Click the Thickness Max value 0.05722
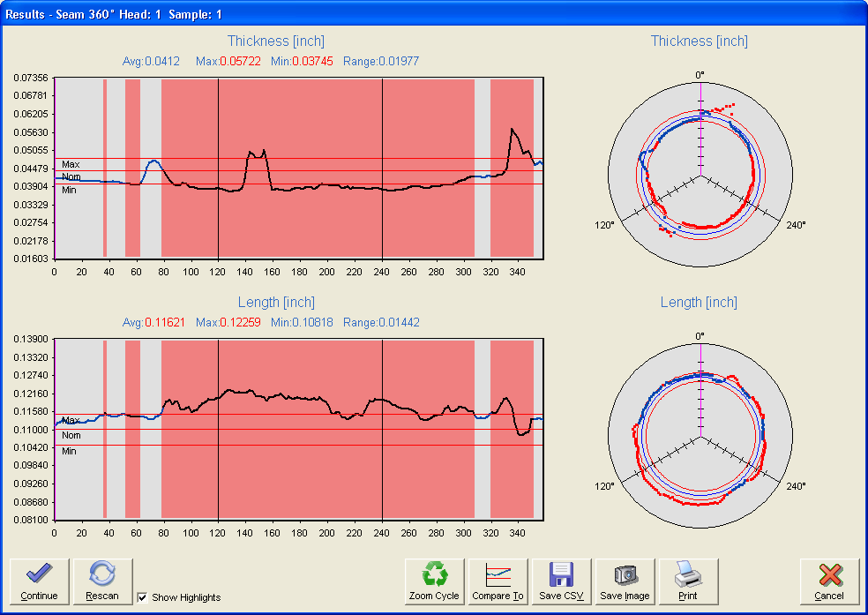The image size is (868, 615). [240, 61]
